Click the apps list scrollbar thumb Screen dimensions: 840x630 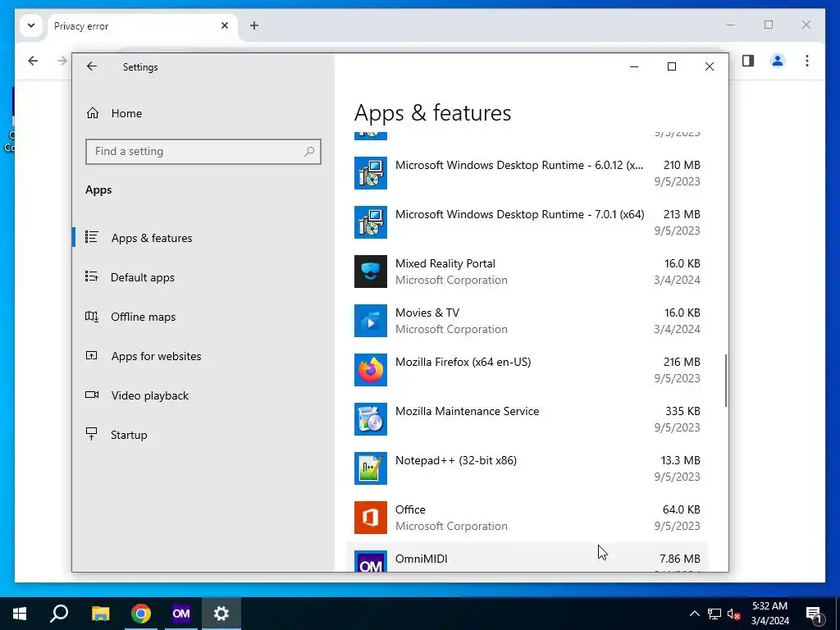tap(726, 380)
